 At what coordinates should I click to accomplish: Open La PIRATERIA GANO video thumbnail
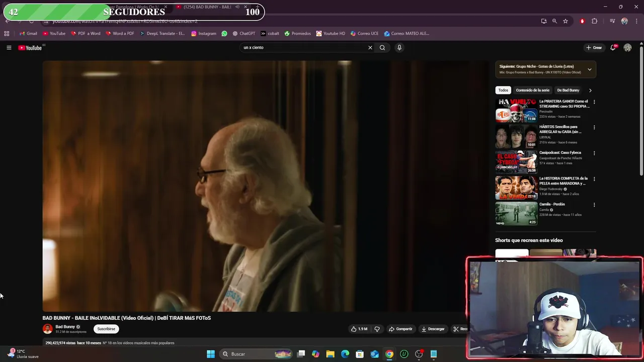[516, 111]
